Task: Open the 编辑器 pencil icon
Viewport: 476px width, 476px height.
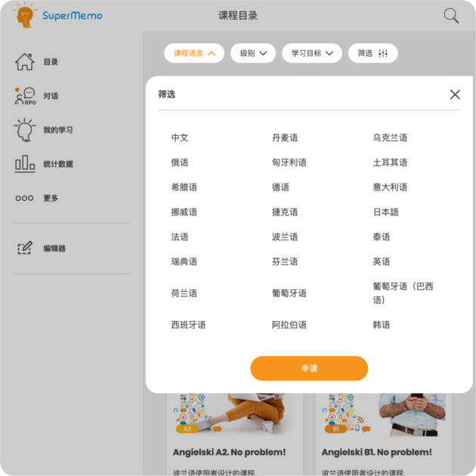Action: pyautogui.click(x=25, y=248)
